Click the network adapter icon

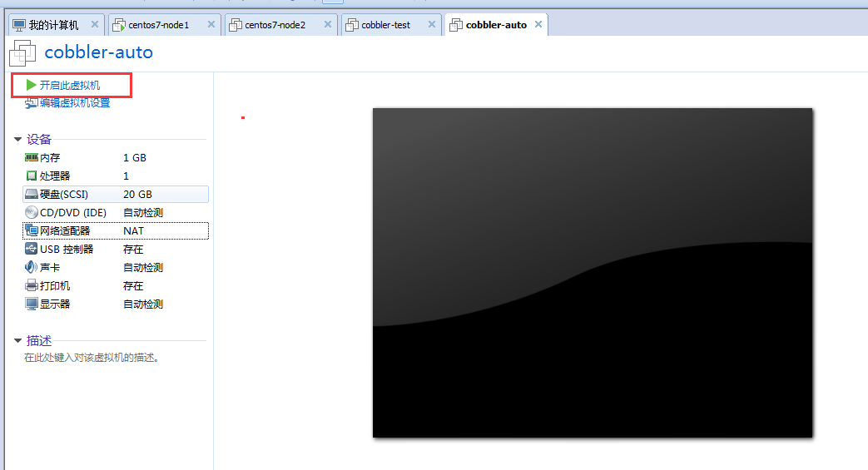click(x=31, y=231)
